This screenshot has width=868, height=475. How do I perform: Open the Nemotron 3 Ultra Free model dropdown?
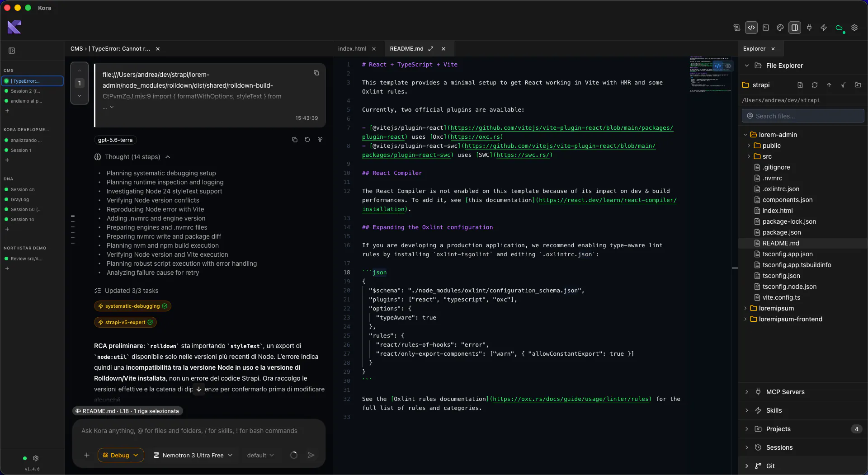click(x=193, y=455)
